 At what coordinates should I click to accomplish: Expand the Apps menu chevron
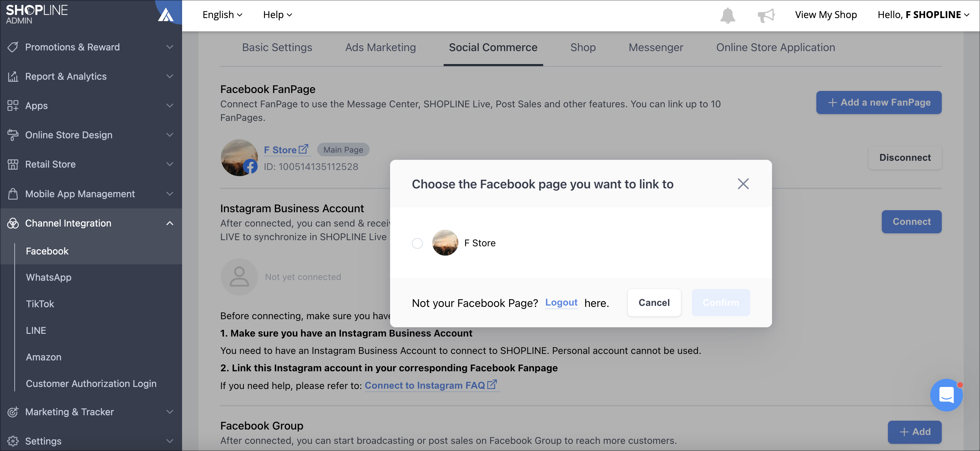pyautogui.click(x=170, y=106)
